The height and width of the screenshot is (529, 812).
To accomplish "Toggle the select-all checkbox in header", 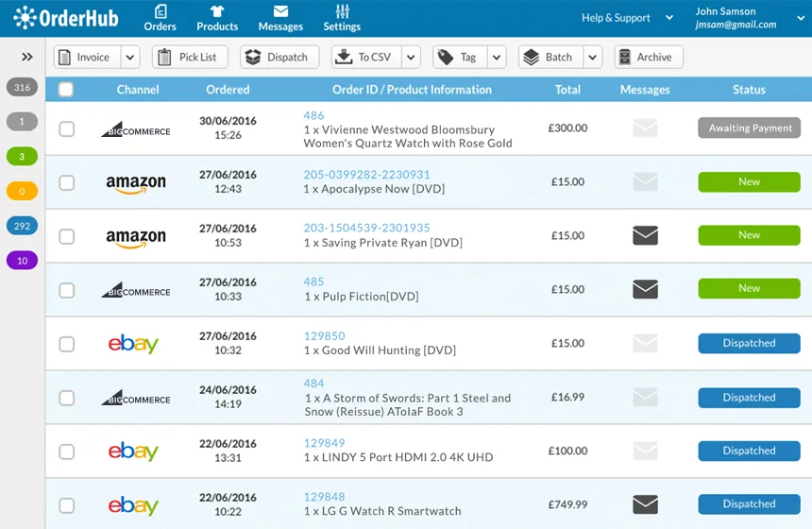I will click(x=66, y=90).
